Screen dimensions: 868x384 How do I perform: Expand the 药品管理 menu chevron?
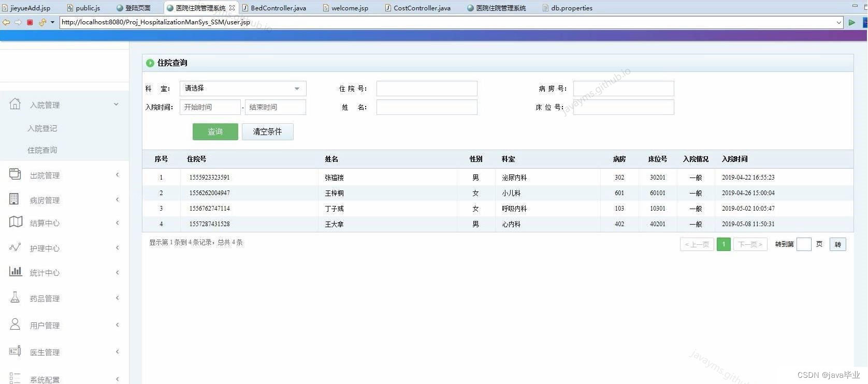pyautogui.click(x=118, y=298)
